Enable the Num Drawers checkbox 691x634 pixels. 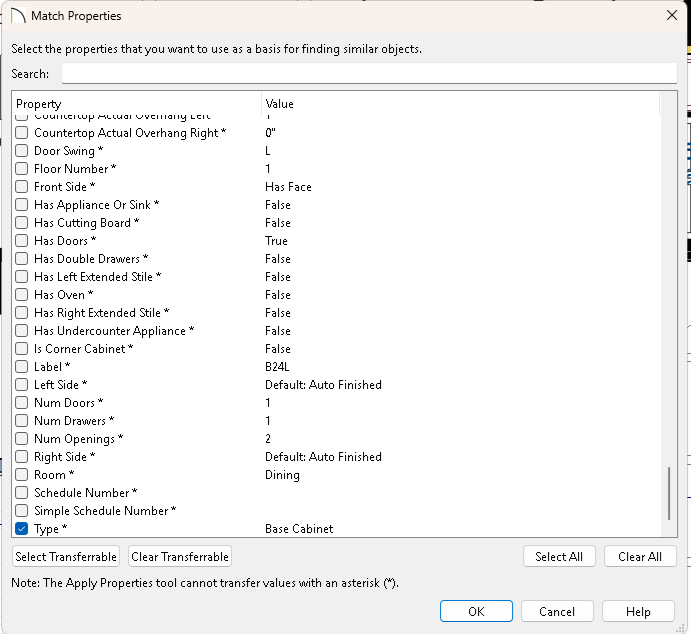(22, 421)
